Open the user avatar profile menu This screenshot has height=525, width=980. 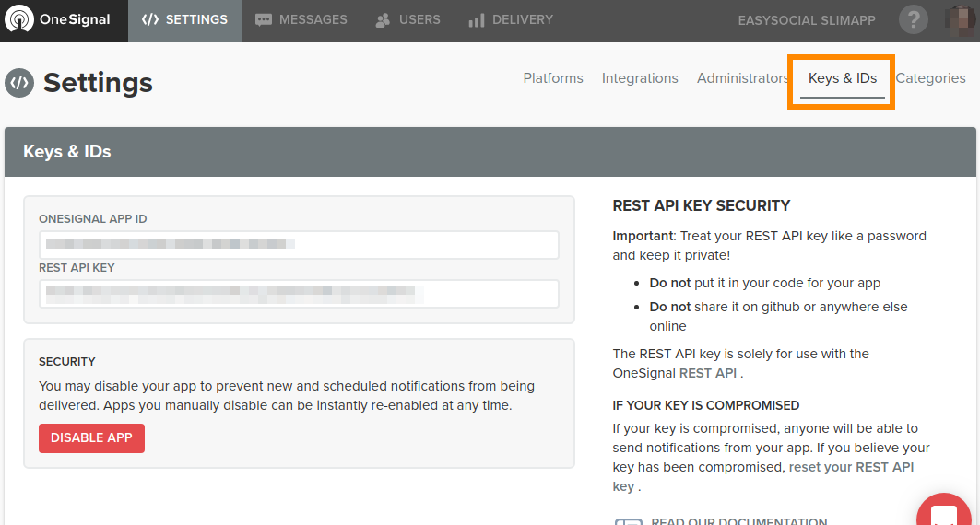pos(962,20)
